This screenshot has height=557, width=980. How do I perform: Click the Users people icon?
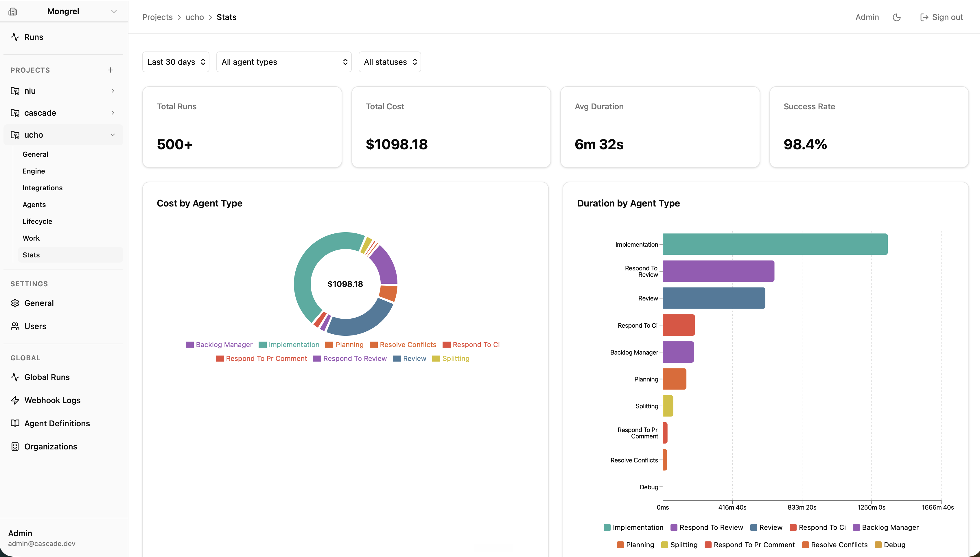(15, 326)
